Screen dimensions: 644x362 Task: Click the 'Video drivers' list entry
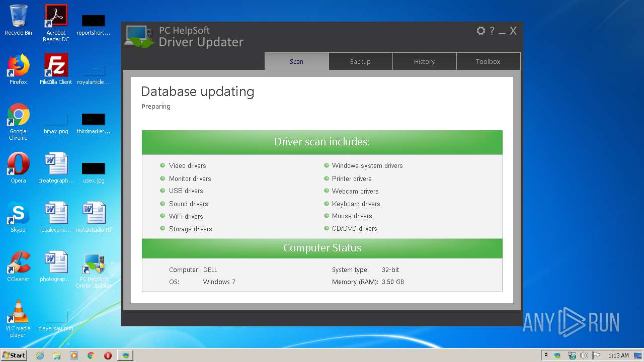[188, 165]
